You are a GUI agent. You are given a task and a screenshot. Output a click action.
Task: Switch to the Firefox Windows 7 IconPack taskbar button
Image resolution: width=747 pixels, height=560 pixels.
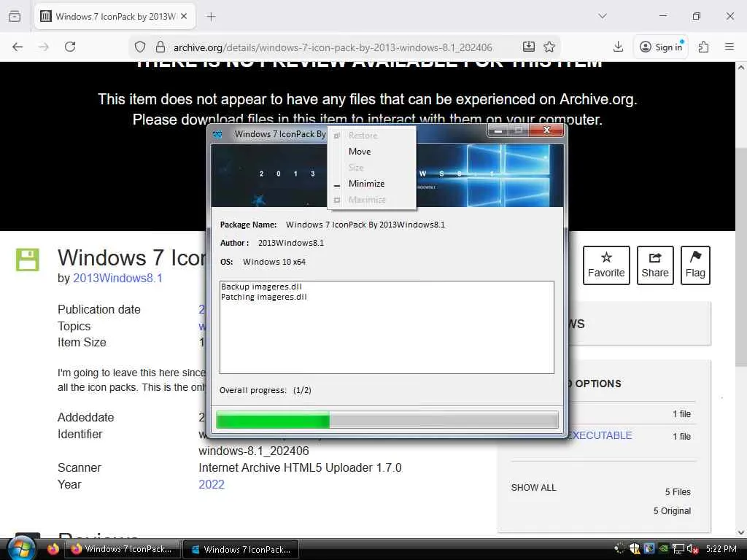point(123,549)
